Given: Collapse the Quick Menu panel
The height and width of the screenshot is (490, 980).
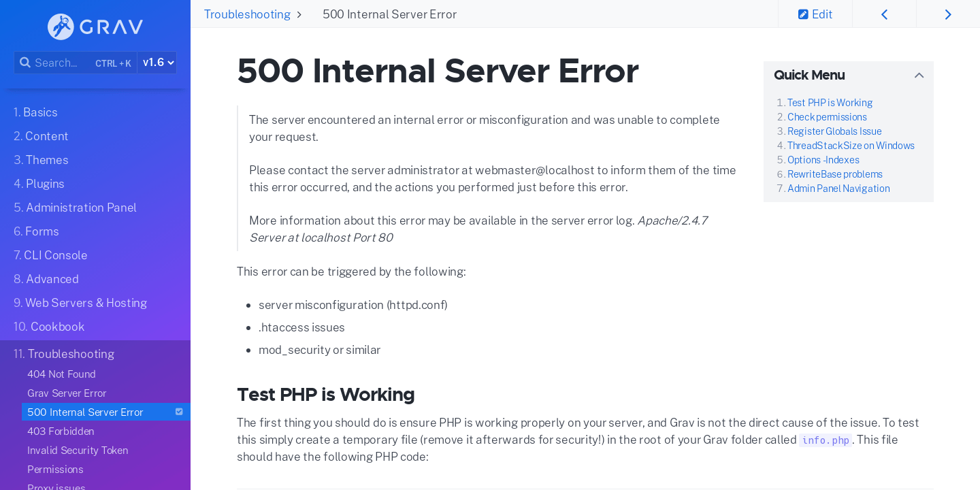Looking at the screenshot, I should [x=919, y=76].
